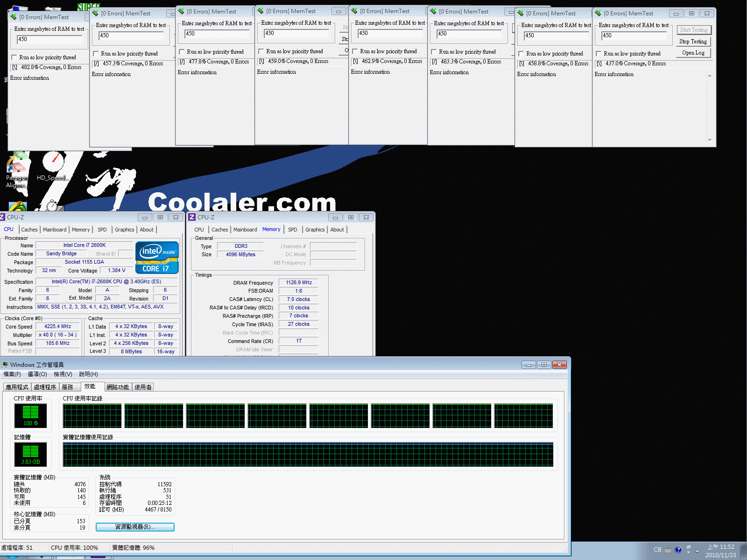
Task: Click the keyboard input method icon in language bar
Action: click(x=668, y=550)
